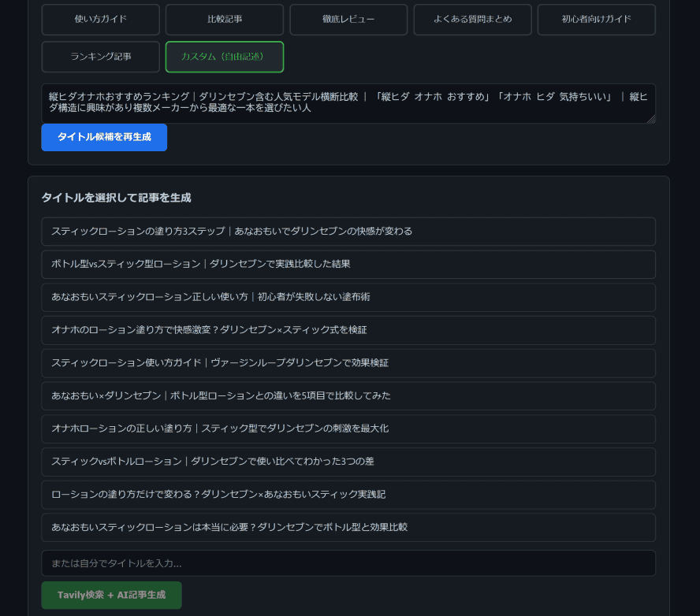
Task: Select the よくある質問まとめ option
Action: point(472,20)
